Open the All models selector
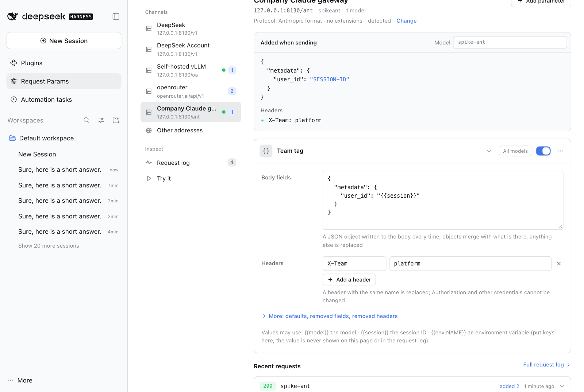This screenshot has height=392, width=584. point(515,151)
